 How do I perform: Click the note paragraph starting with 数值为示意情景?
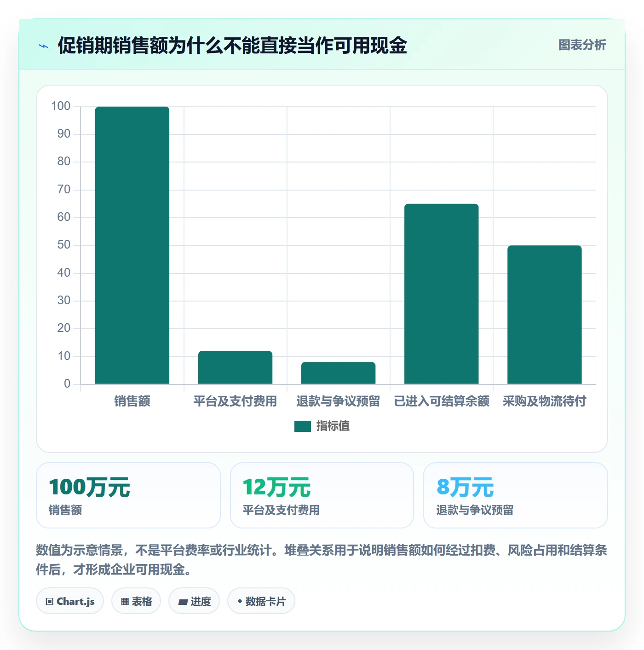[322, 560]
